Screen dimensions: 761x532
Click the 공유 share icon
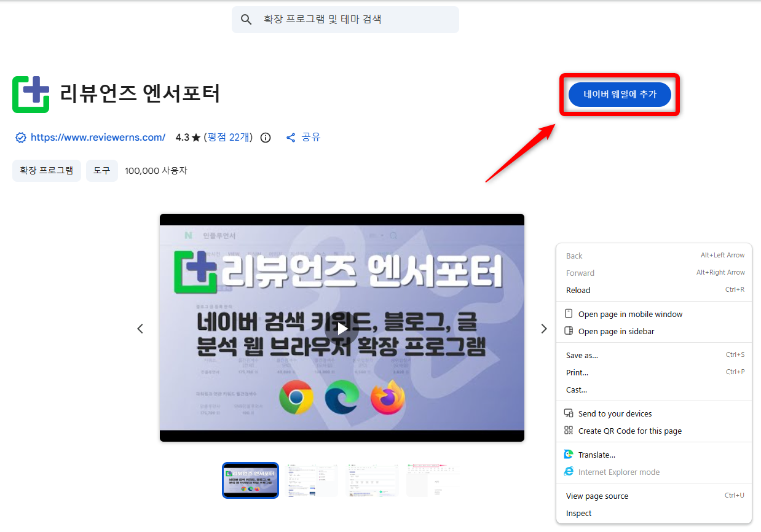[291, 138]
